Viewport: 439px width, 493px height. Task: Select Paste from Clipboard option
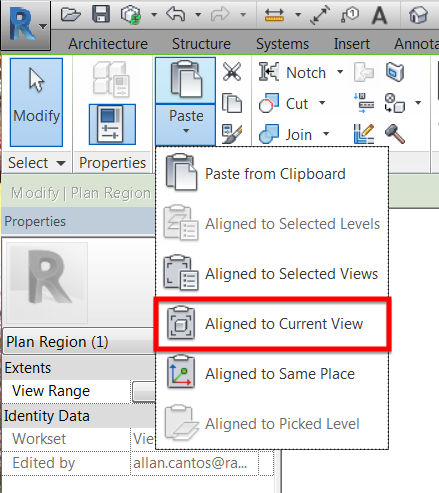click(272, 174)
